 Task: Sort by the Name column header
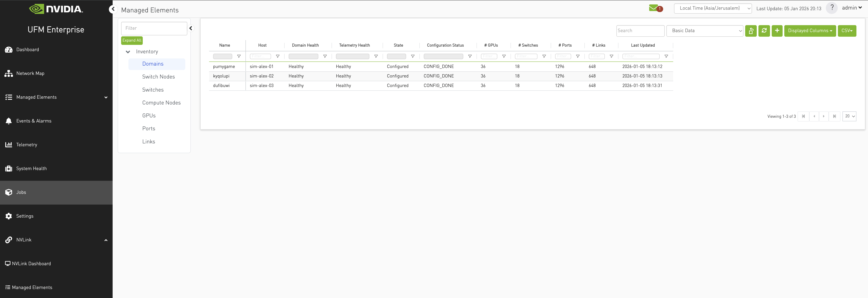tap(225, 45)
